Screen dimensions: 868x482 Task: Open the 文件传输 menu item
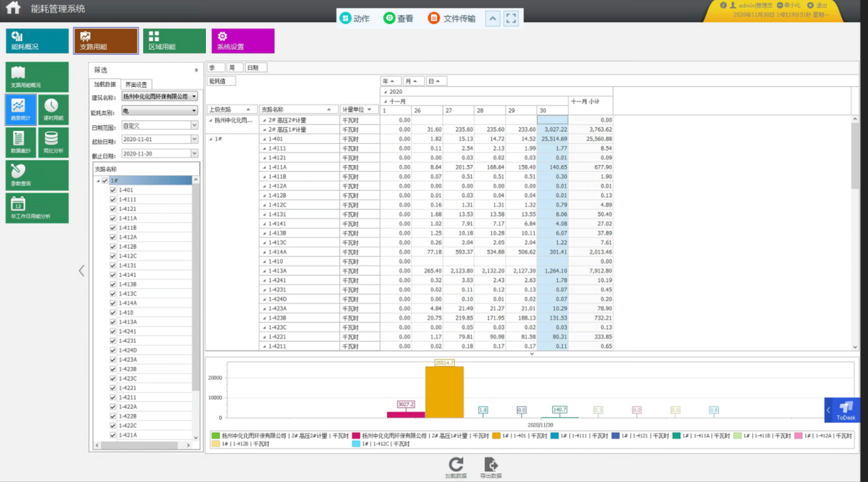[x=452, y=18]
